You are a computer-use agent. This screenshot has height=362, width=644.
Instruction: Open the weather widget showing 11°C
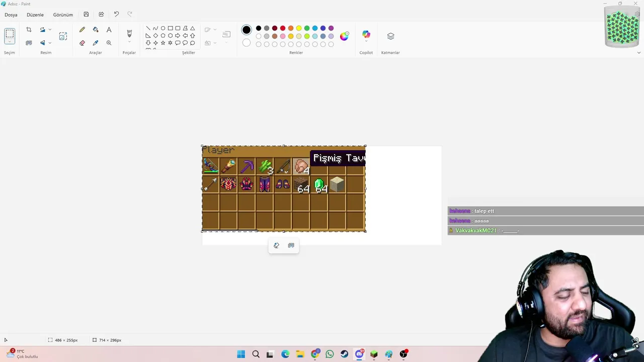pos(22,354)
